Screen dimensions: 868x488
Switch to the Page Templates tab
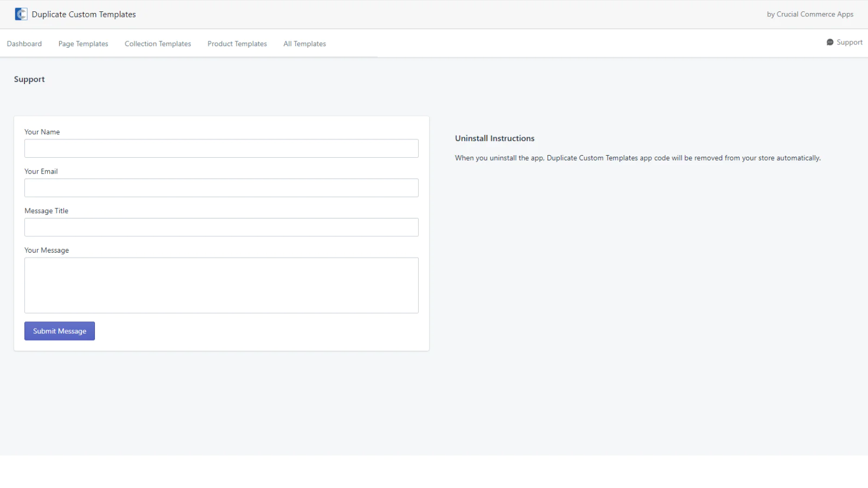83,44
